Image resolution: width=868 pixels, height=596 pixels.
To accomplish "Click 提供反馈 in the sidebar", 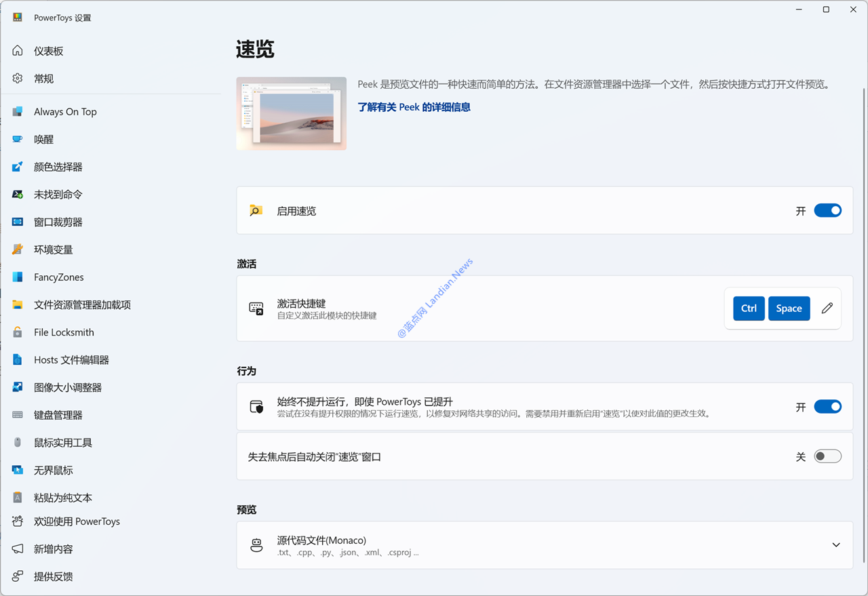I will [54, 576].
